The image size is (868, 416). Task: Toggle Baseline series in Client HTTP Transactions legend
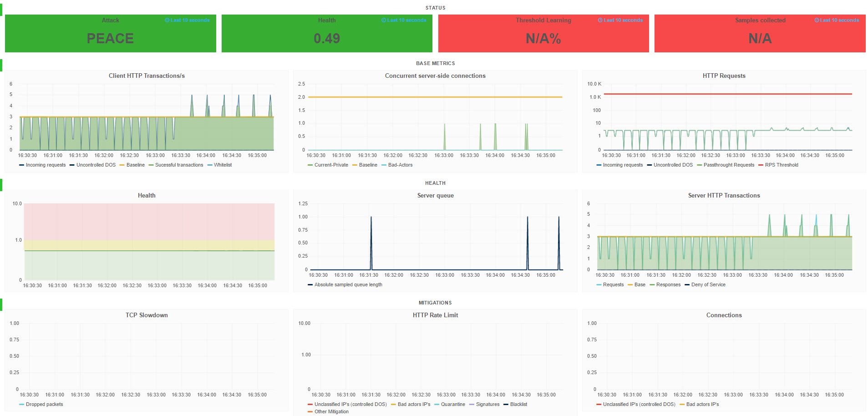click(x=135, y=165)
